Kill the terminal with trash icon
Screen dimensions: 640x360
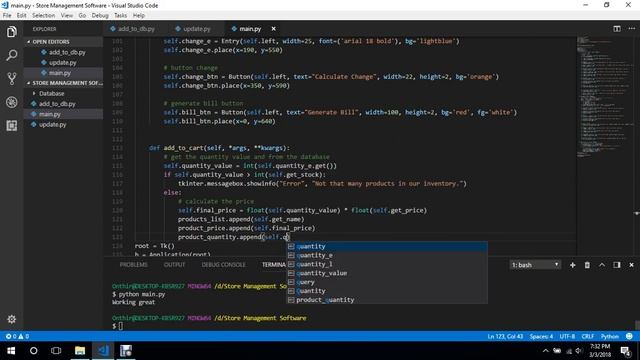[587, 265]
